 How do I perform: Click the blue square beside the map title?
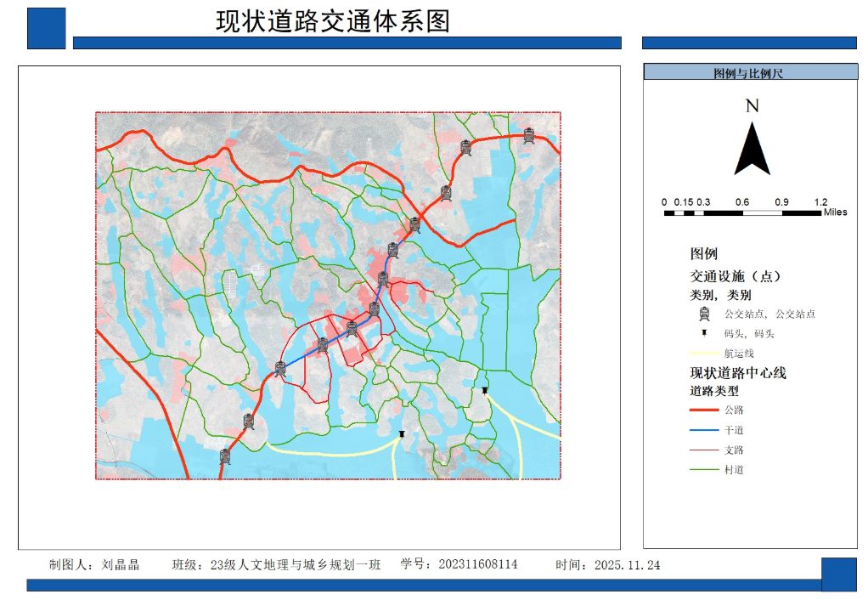tap(46, 28)
